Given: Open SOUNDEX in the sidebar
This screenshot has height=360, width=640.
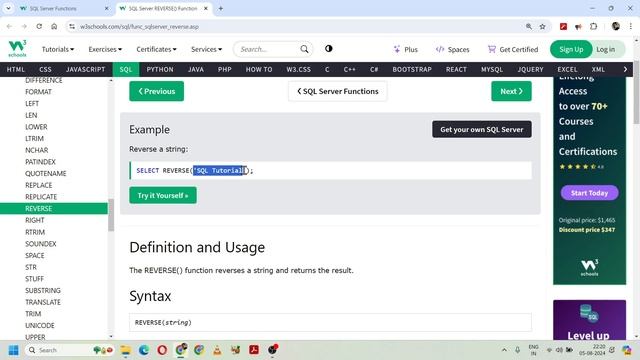Looking at the screenshot, I should coord(41,244).
